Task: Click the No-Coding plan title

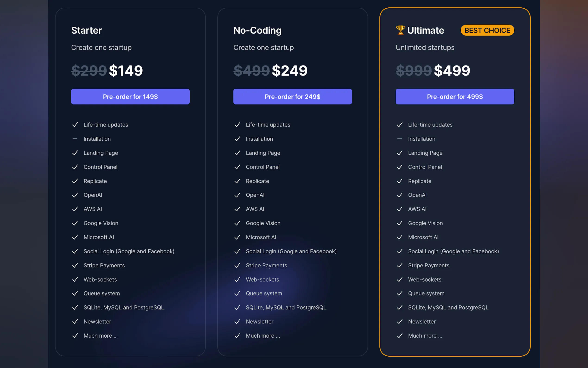Action: (257, 30)
